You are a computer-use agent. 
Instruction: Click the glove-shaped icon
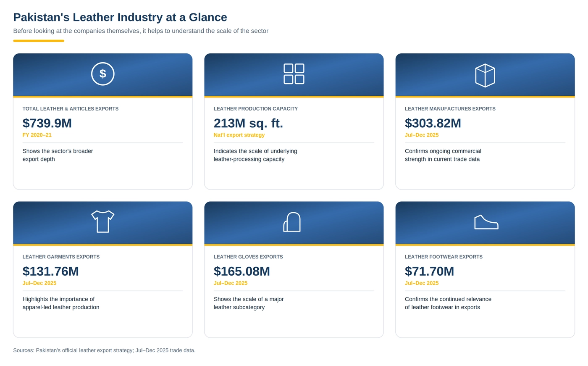(x=292, y=222)
